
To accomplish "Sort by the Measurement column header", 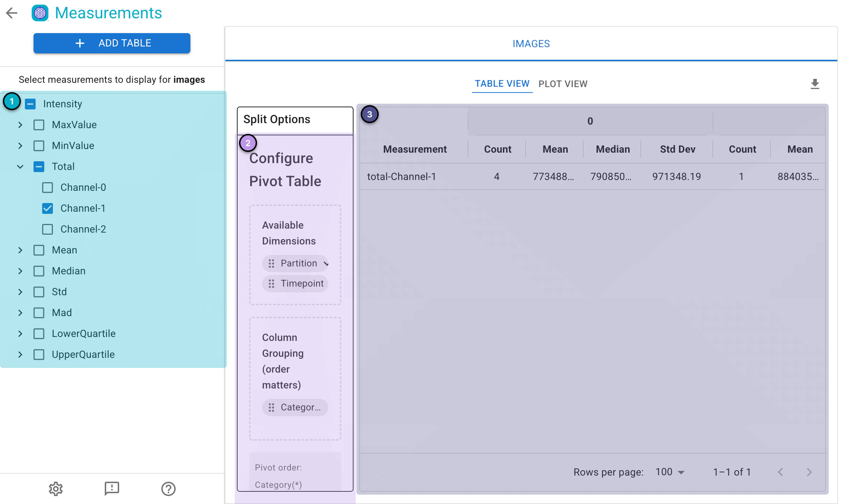I will pos(415,149).
